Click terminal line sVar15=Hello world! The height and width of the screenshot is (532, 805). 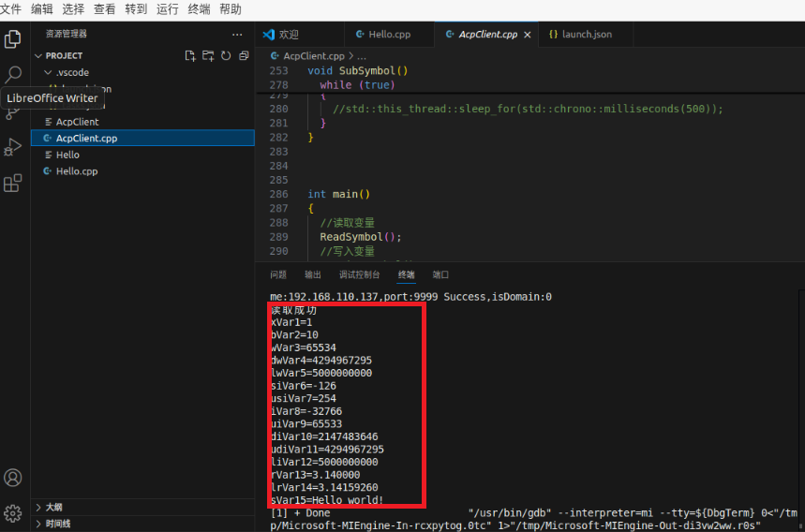[327, 499]
